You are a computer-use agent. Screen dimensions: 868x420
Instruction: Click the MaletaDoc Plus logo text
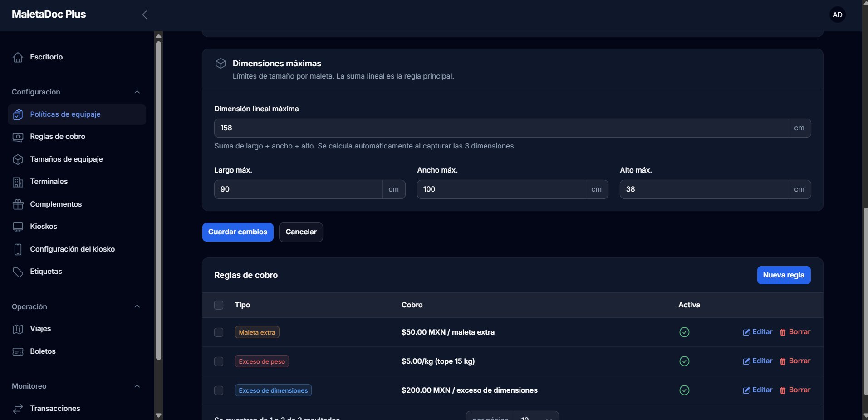49,15
